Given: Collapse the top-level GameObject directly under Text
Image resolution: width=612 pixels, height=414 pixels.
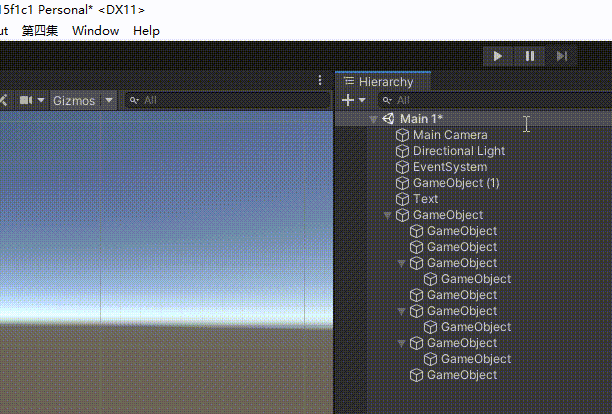Looking at the screenshot, I should [x=387, y=215].
